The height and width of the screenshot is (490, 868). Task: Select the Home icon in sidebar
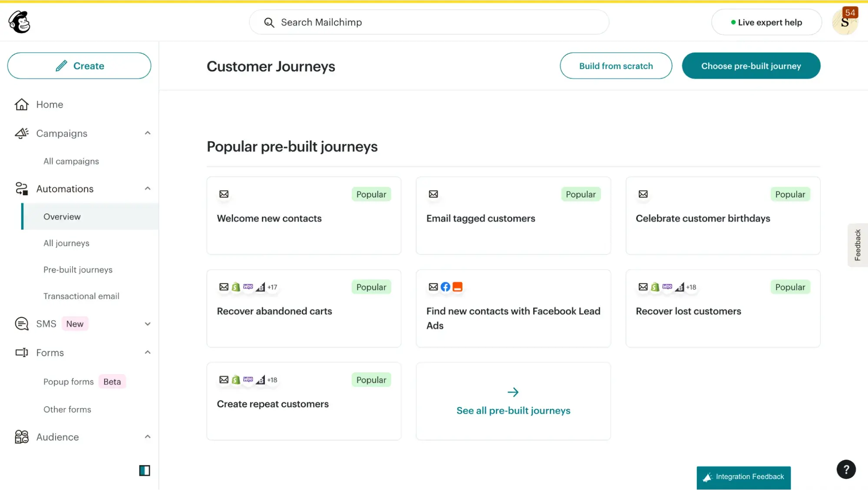(x=21, y=104)
